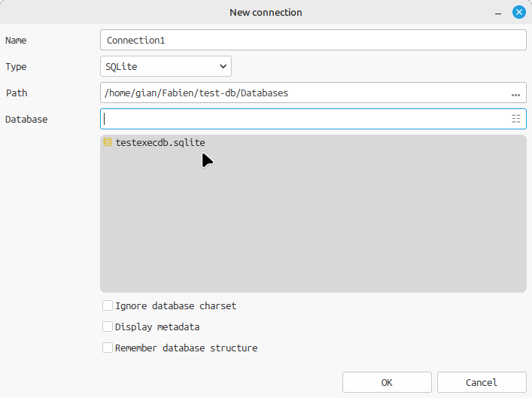Minimize the New connection window
The width and height of the screenshot is (532, 398).
(497, 12)
